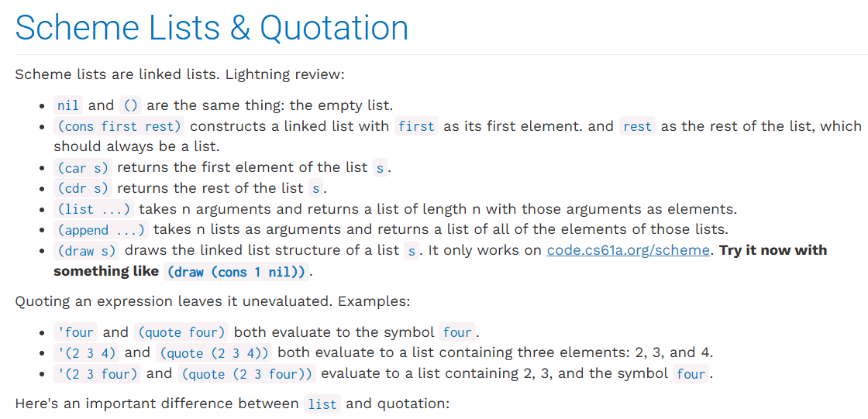Image resolution: width=868 pixels, height=419 pixels.
Task: Click the bold (draw (cons 1 nil)) code
Action: point(236,272)
